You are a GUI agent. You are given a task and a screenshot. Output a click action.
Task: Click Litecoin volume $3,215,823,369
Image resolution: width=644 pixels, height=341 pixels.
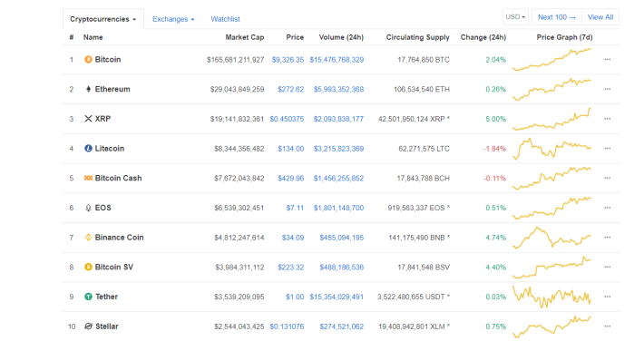(339, 149)
